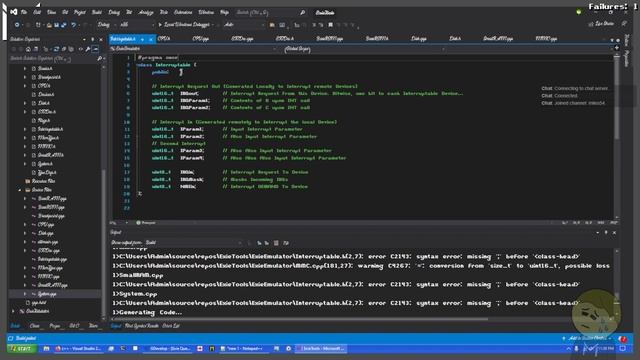The image size is (640, 360).
Task: Expand the CPU.h tree node
Action: [x=25, y=86]
